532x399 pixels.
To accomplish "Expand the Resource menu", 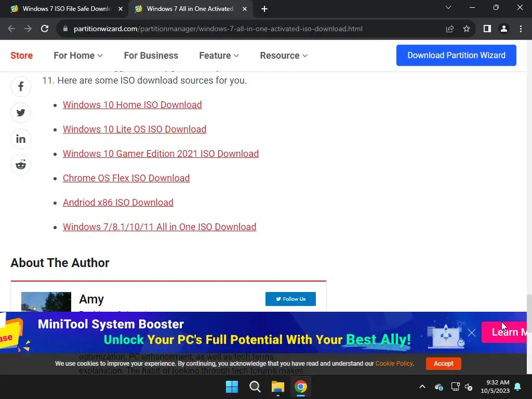I will point(284,55).
